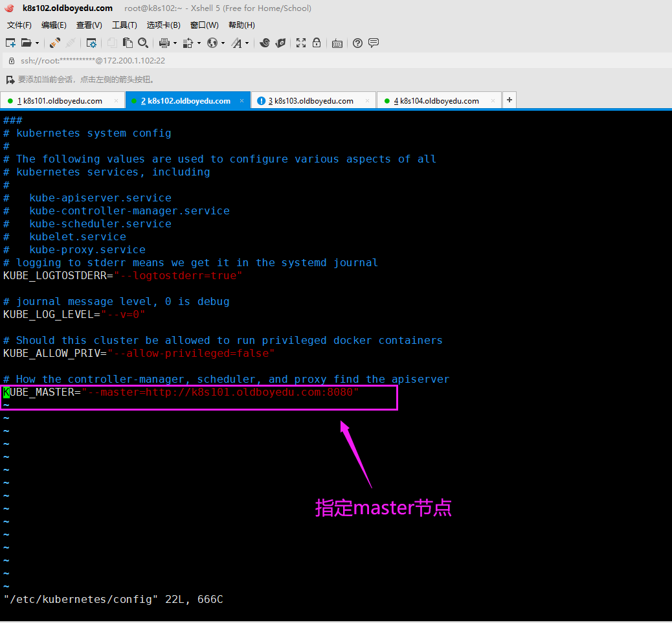This screenshot has height=623, width=672.
Task: Click the Paste clipboard icon
Action: click(x=128, y=43)
